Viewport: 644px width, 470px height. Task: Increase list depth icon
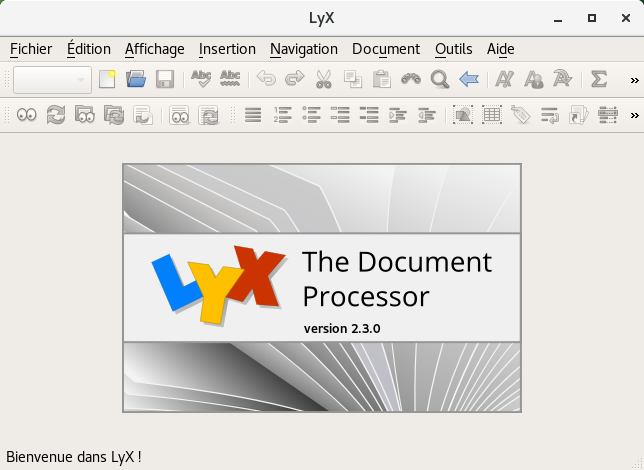[398, 115]
